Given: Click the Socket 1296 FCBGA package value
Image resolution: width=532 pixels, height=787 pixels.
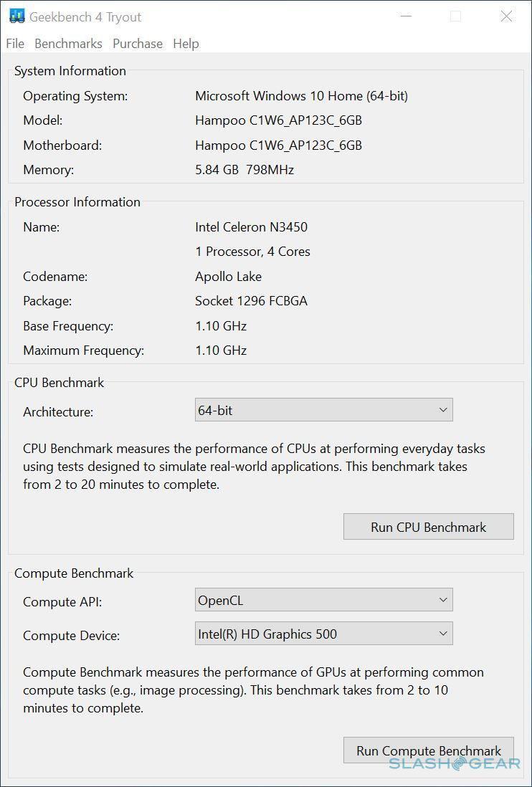Looking at the screenshot, I should tap(251, 301).
